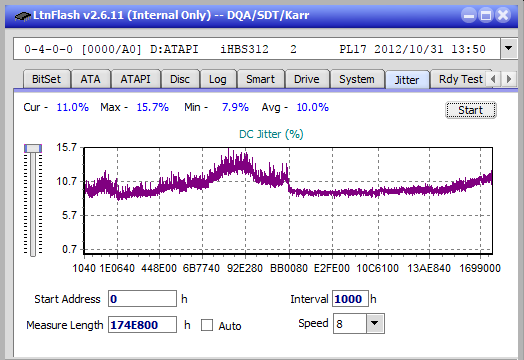
Task: Click the x-axis label 92E280
Action: coord(245,268)
